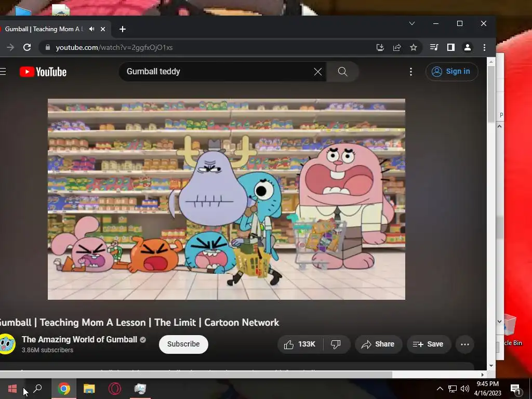Toggle the browser side panel icon
The width and height of the screenshot is (532, 399).
[450, 47]
